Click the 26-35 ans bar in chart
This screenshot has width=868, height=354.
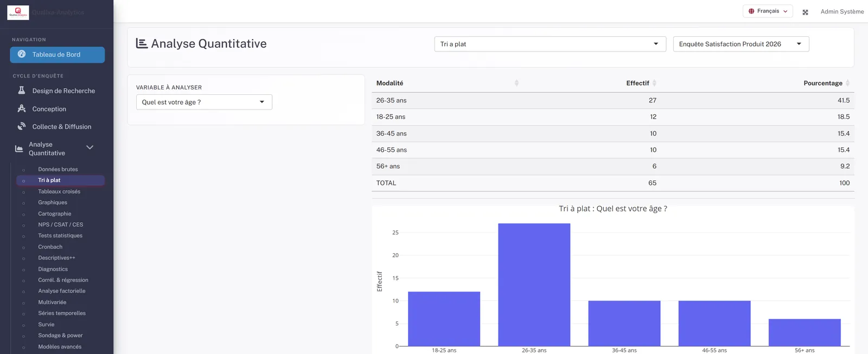tap(534, 285)
